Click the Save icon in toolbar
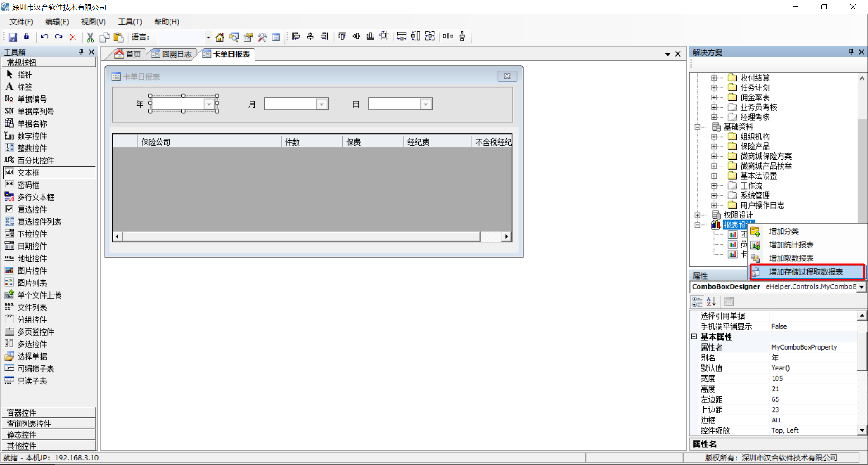This screenshot has width=868, height=465. [13, 37]
